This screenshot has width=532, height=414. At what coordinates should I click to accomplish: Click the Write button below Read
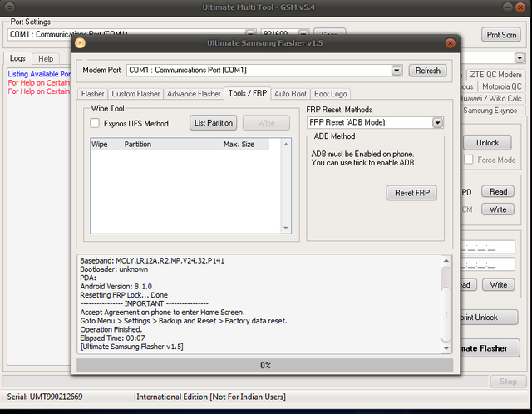coord(498,209)
